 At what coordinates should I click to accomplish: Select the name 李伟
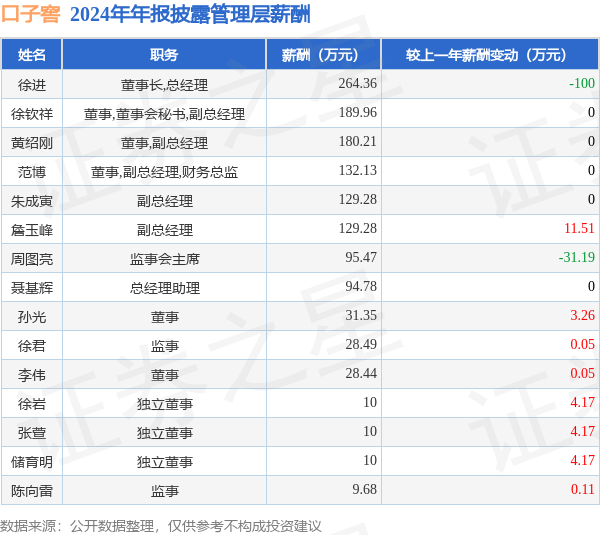pyautogui.click(x=32, y=375)
